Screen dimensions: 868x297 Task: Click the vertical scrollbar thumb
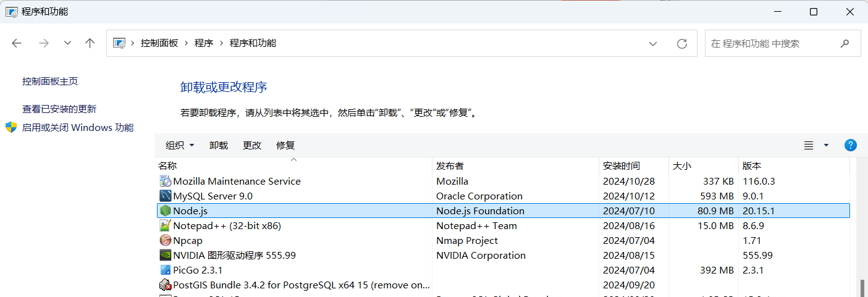pyautogui.click(x=863, y=288)
